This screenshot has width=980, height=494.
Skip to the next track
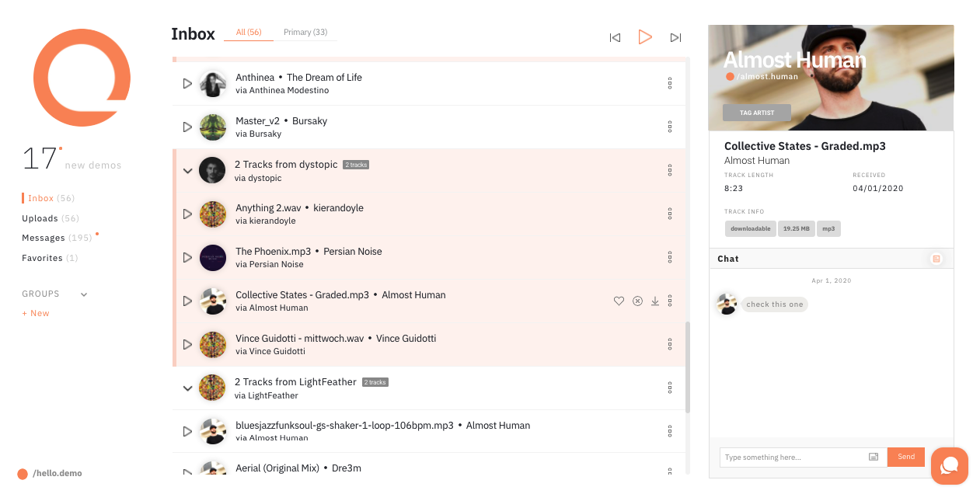675,37
